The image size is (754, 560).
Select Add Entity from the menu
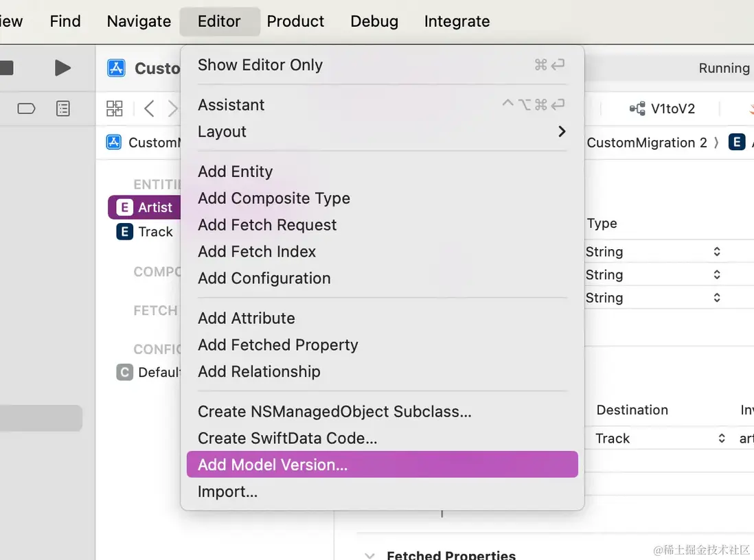235,172
